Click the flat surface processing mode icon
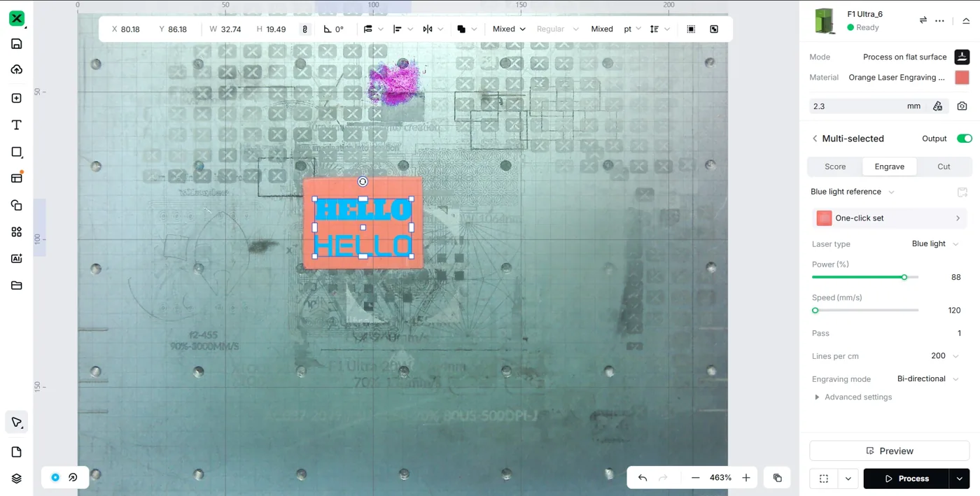The height and width of the screenshot is (496, 980). pyautogui.click(x=962, y=57)
